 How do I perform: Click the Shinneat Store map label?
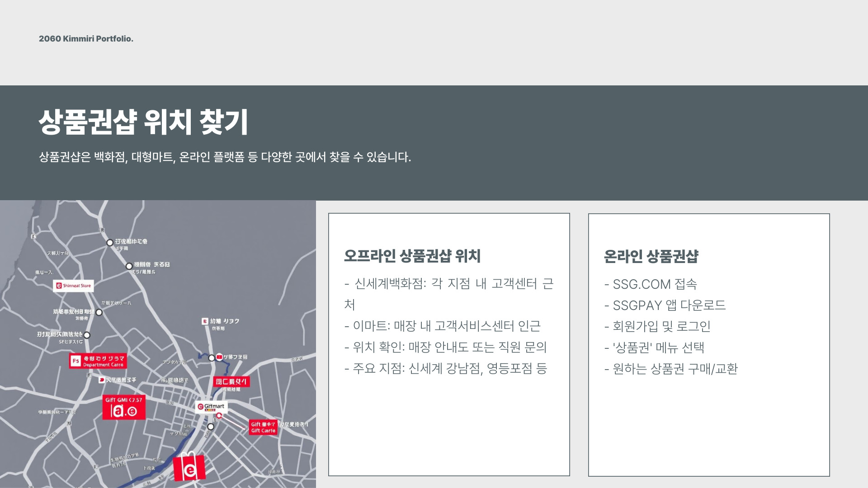tap(74, 286)
